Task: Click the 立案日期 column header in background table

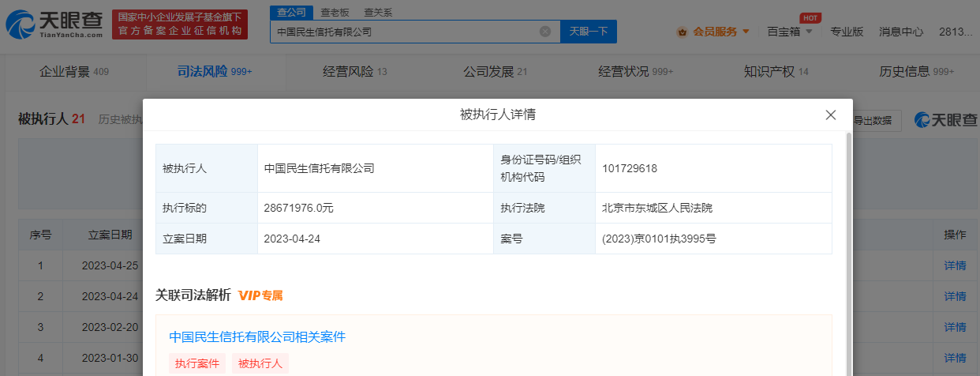Action: [110, 235]
